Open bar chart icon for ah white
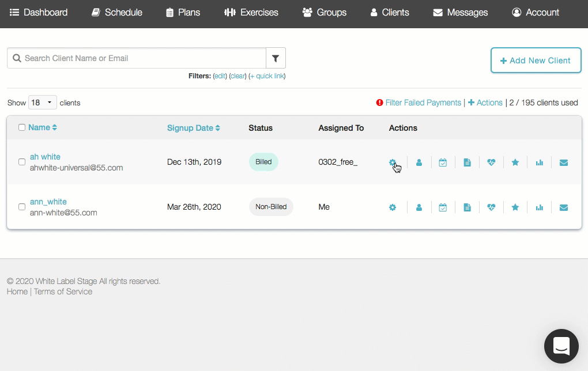Screen dimensions: 588x371 (x=539, y=162)
